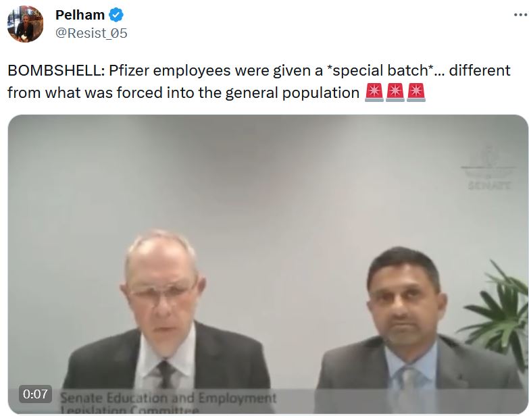Image resolution: width=529 pixels, height=420 pixels.
Task: Open the @Resist_05 handle link
Action: coord(91,33)
